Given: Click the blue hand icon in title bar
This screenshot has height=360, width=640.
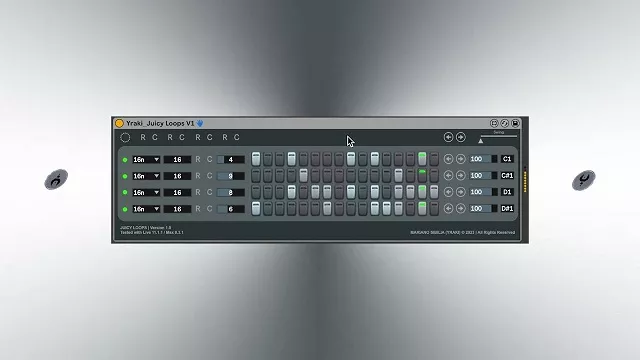Looking at the screenshot, I should point(200,123).
